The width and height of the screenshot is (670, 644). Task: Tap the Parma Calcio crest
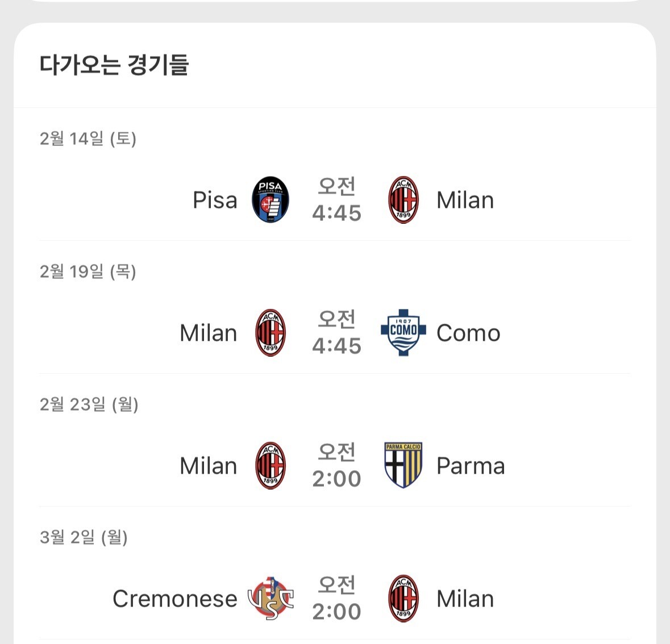point(403,466)
